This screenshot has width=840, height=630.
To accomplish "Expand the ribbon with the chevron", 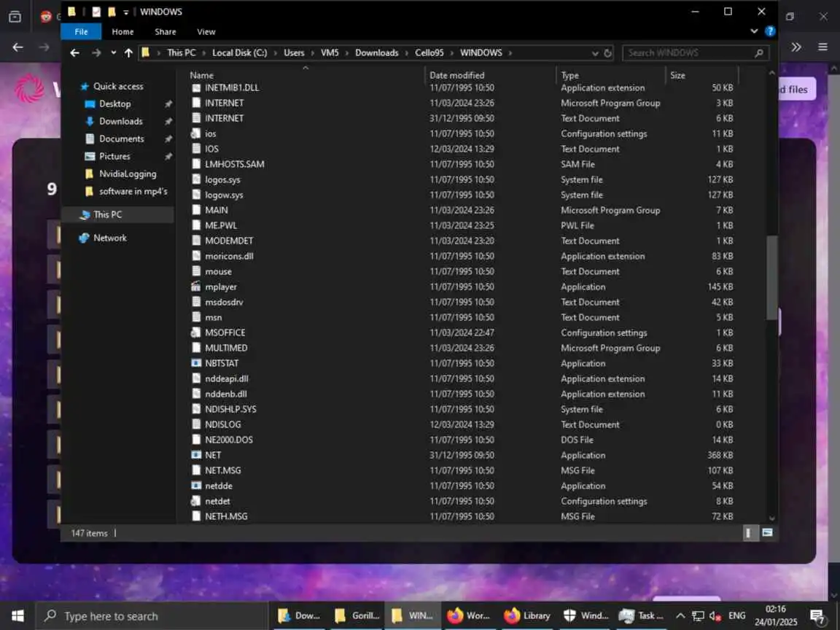I will (754, 31).
